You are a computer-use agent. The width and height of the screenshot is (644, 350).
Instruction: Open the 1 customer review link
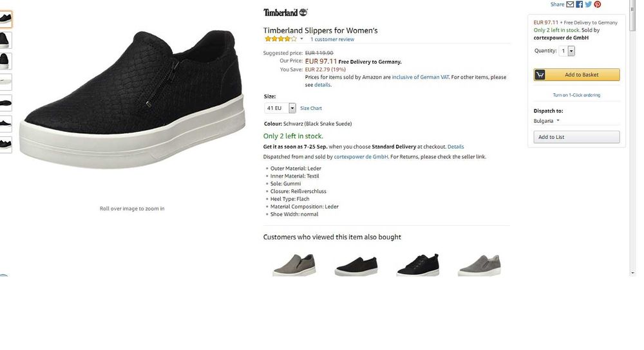point(332,39)
